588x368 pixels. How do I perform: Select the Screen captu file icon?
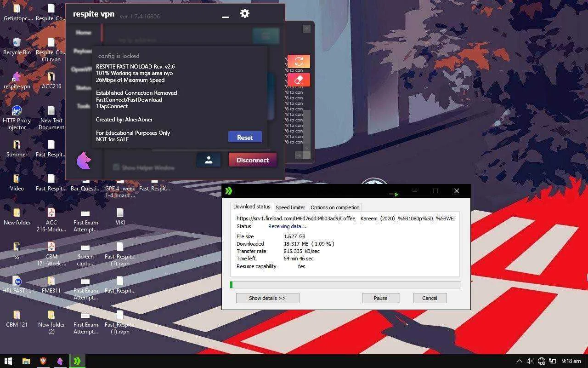coord(85,254)
